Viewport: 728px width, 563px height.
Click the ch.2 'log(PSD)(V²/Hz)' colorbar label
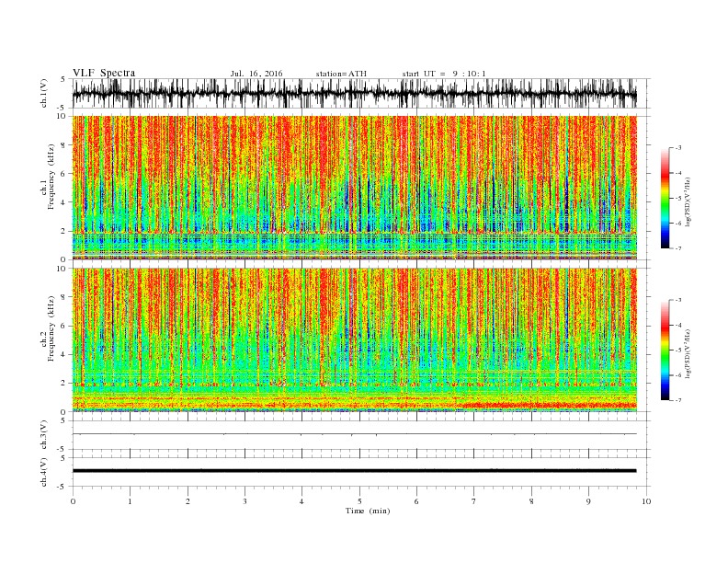688,353
